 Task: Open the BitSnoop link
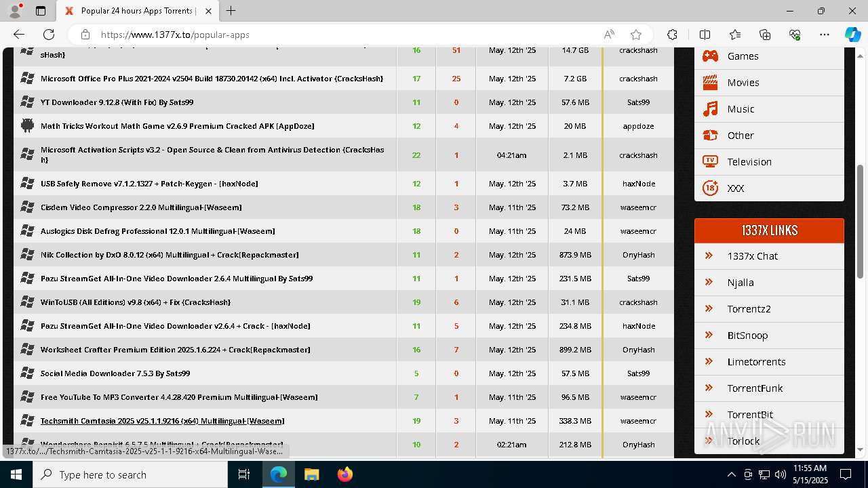747,335
